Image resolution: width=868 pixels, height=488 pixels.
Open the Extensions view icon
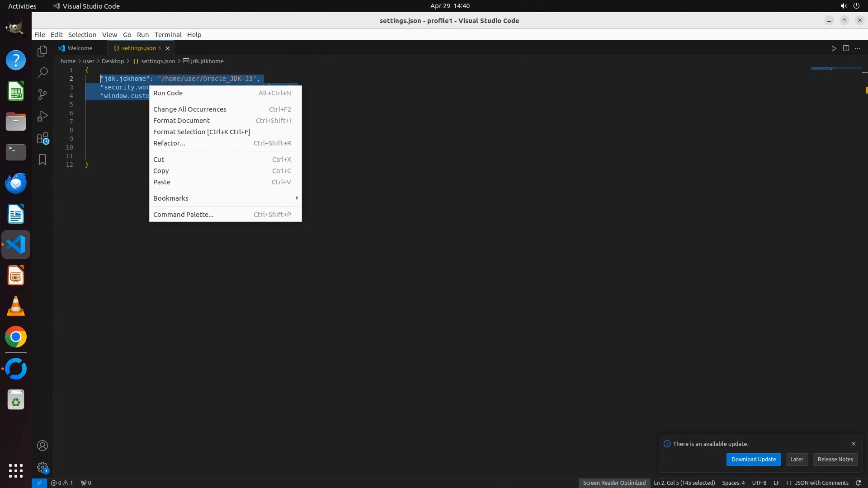(42, 138)
